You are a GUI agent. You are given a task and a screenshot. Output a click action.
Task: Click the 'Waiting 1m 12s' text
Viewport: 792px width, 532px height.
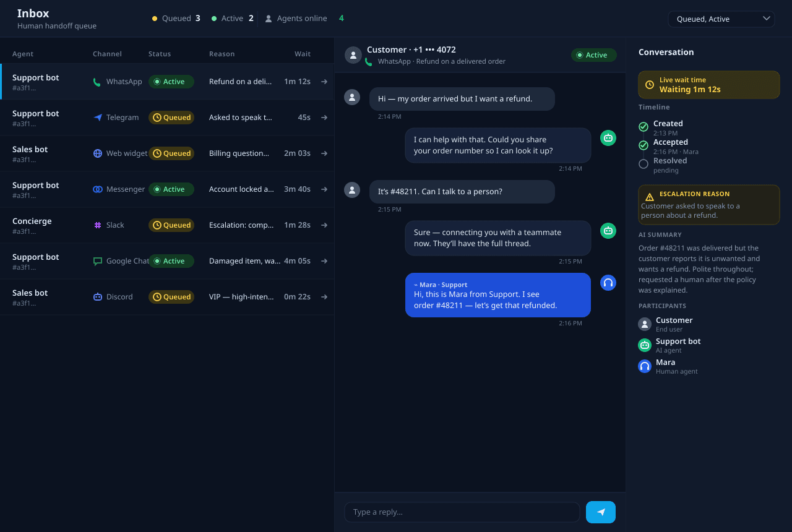(x=690, y=90)
